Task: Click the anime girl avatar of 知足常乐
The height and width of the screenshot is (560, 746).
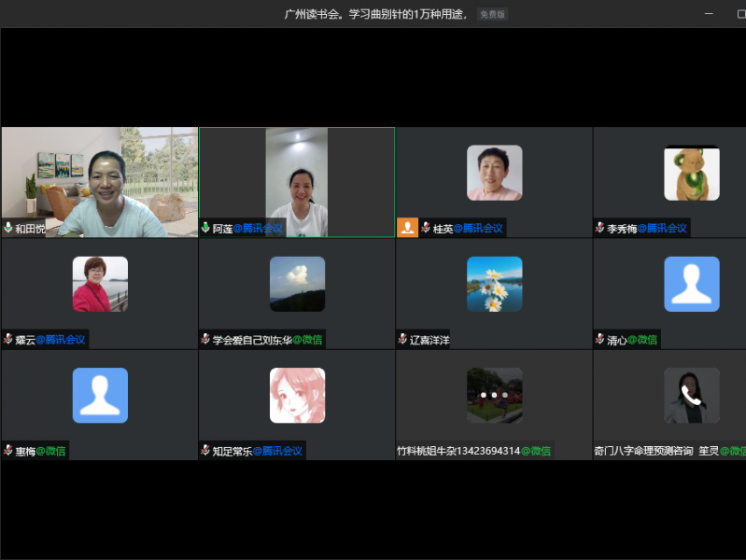Action: [x=297, y=396]
